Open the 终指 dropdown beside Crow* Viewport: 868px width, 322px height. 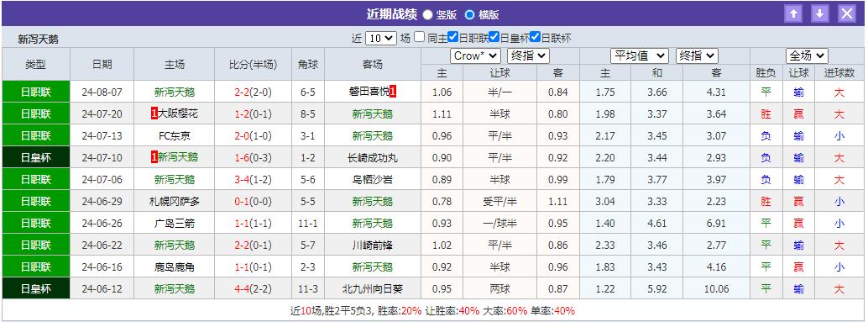coord(528,56)
